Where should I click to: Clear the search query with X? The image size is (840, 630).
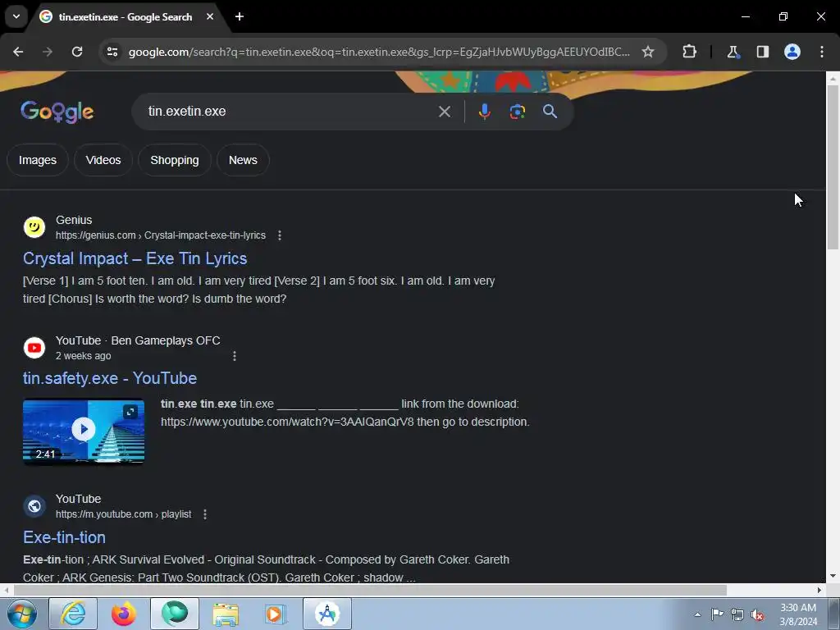pyautogui.click(x=444, y=112)
